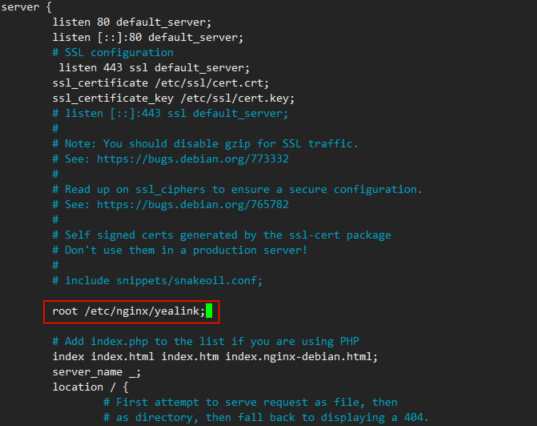This screenshot has height=426, width=537.
Task: Click the gzip for SSL traffic note
Action: click(205, 144)
